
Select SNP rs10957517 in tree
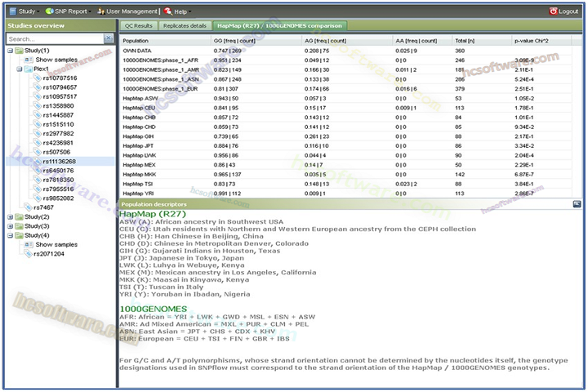pos(60,96)
